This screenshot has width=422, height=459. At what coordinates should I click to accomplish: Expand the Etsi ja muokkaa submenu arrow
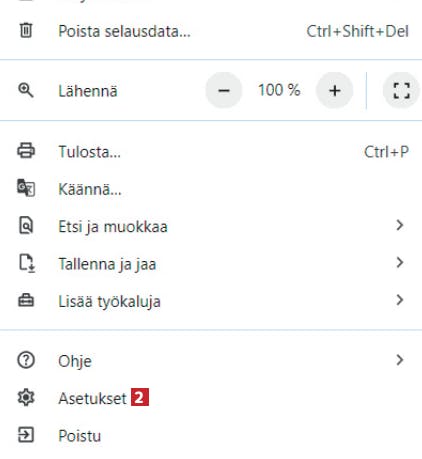pos(400,225)
